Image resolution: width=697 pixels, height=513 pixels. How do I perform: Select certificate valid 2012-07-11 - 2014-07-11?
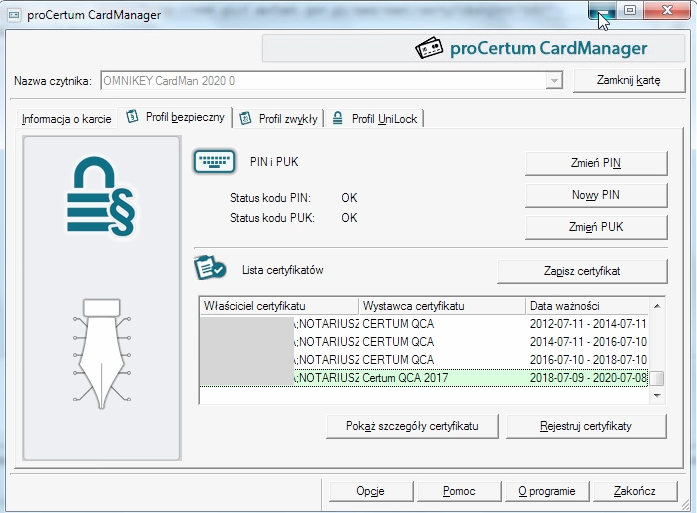[x=424, y=324]
